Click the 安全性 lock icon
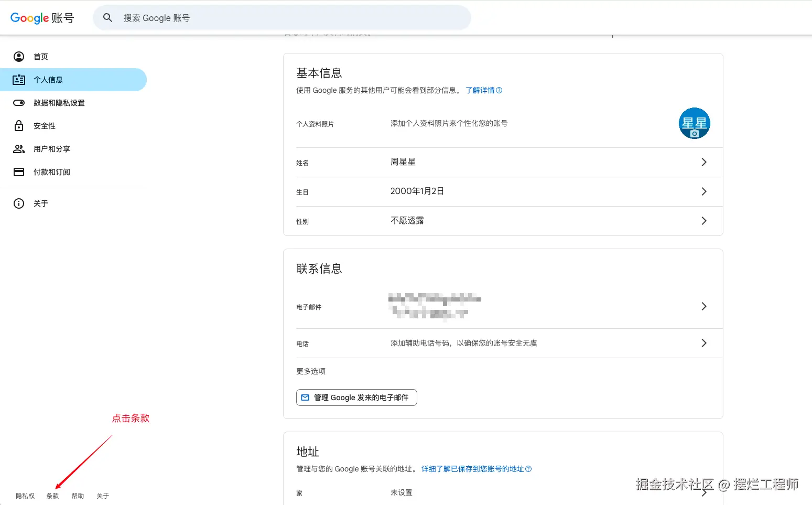This screenshot has width=812, height=505. [x=19, y=126]
